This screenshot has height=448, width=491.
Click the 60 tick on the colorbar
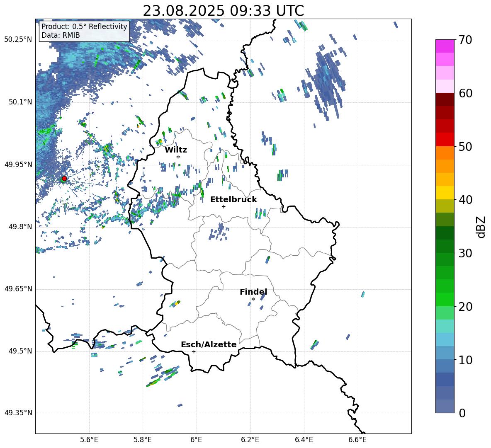pos(466,93)
